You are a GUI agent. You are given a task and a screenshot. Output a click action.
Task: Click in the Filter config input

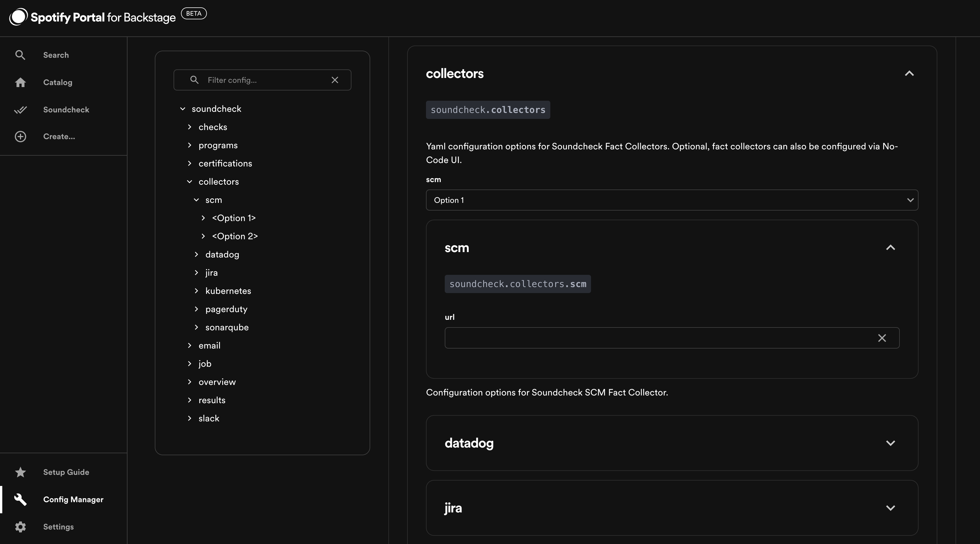point(262,80)
